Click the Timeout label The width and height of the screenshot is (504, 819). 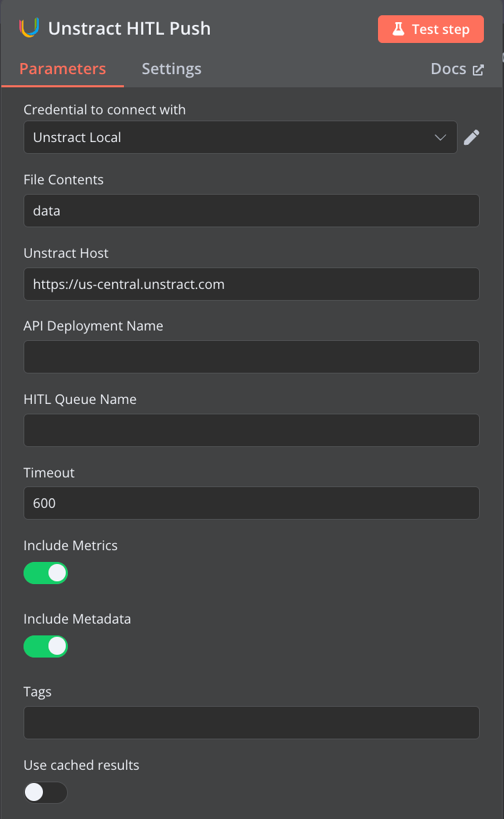click(49, 473)
